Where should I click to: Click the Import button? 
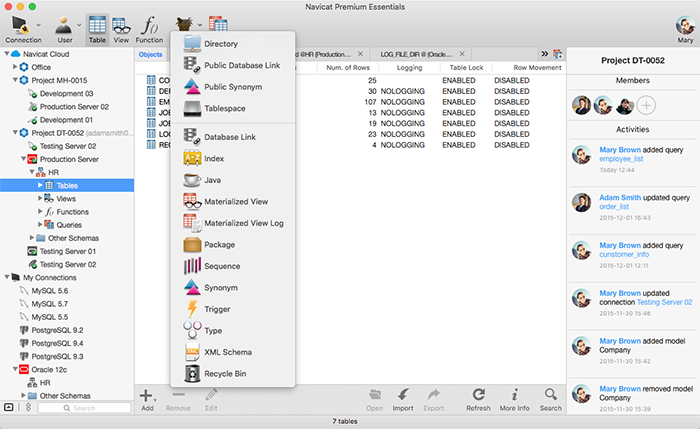(x=403, y=400)
